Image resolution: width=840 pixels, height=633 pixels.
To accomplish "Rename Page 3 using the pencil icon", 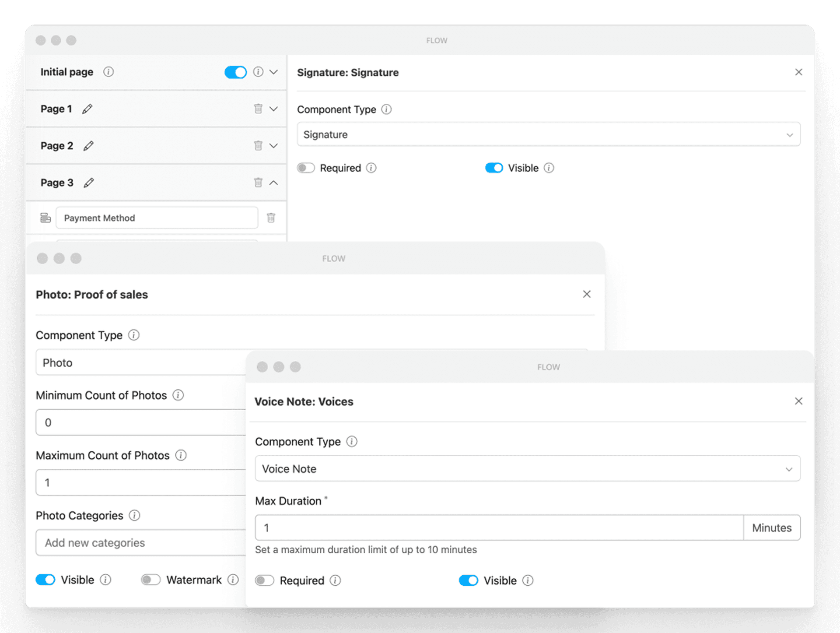I will coord(89,183).
